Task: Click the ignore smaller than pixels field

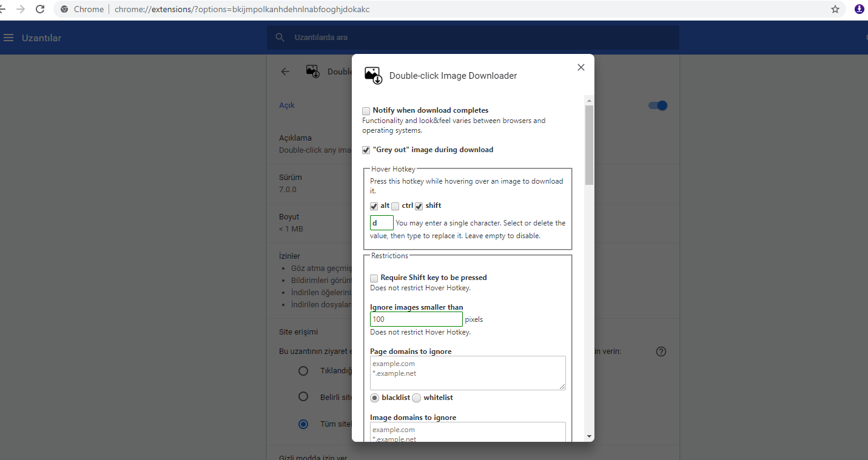Action: click(417, 319)
